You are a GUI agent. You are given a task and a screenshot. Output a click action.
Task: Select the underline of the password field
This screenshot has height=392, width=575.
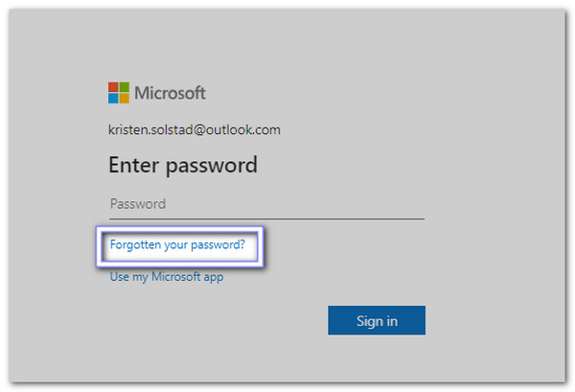266,218
